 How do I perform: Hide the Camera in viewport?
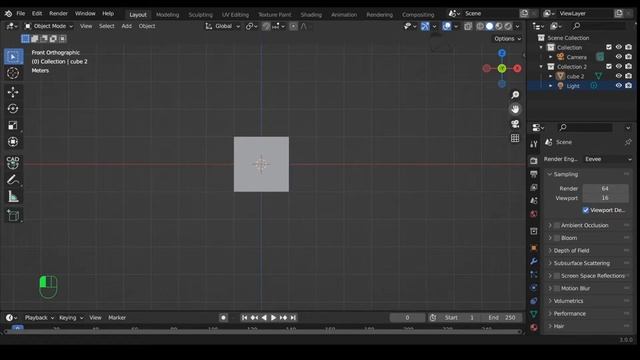point(619,57)
